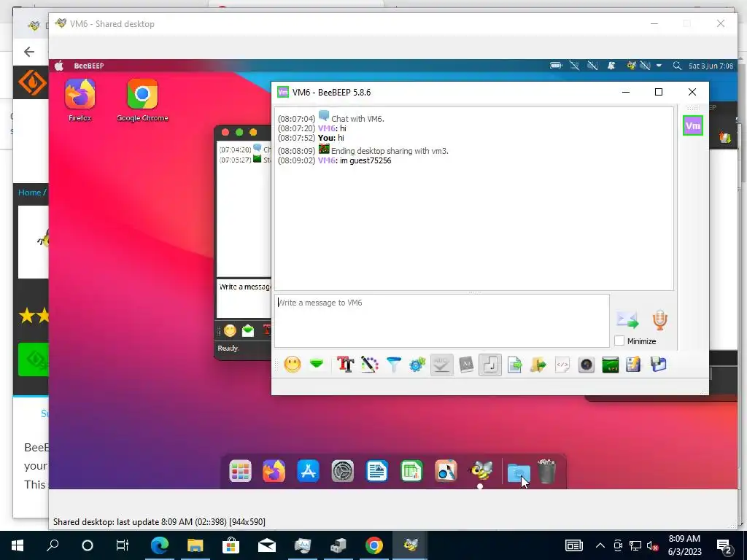The height and width of the screenshot is (560, 747).
Task: Click the BeeBEEP bee tray icon in top bar
Action: tap(632, 66)
